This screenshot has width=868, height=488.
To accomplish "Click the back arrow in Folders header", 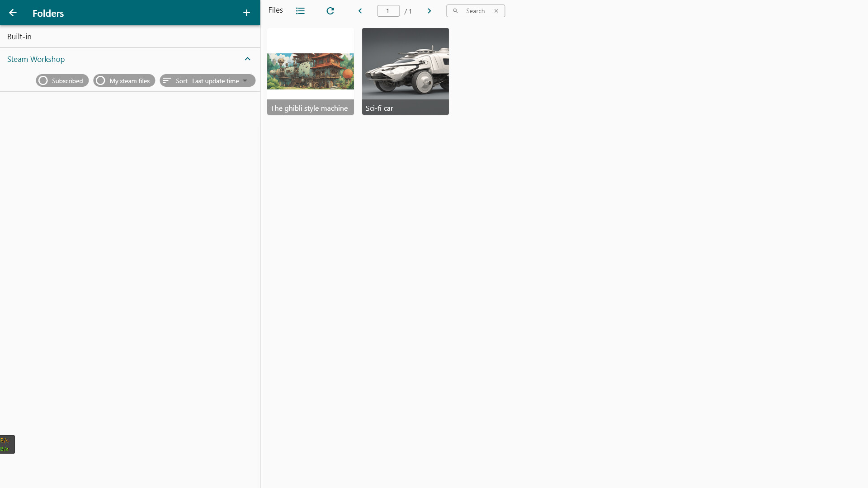I will [13, 13].
